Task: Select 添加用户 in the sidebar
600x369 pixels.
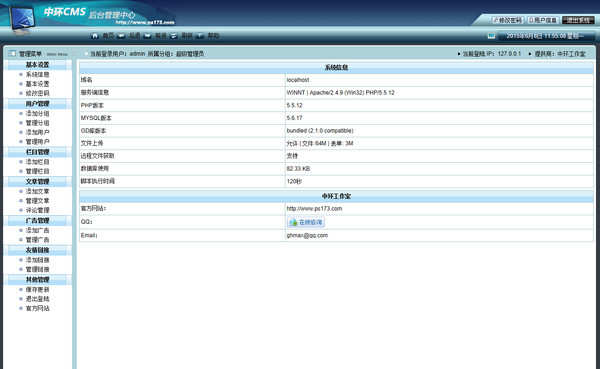Action: tap(38, 132)
